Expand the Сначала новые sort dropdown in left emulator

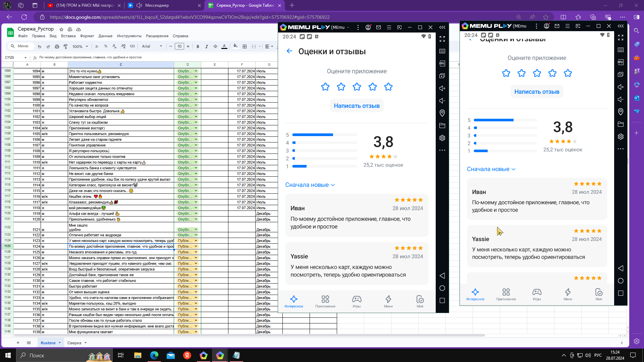[x=310, y=185]
